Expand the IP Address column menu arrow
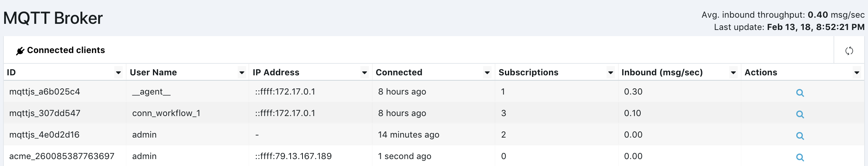 tap(365, 73)
